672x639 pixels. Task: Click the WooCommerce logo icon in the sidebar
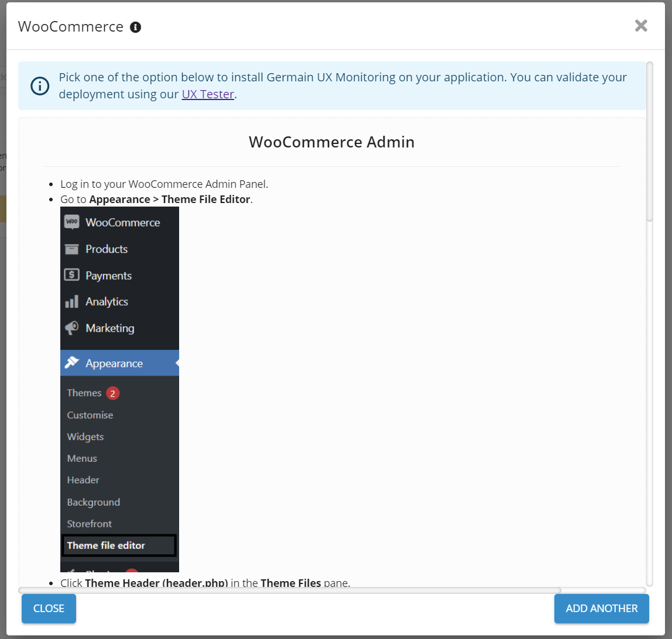pyautogui.click(x=71, y=222)
